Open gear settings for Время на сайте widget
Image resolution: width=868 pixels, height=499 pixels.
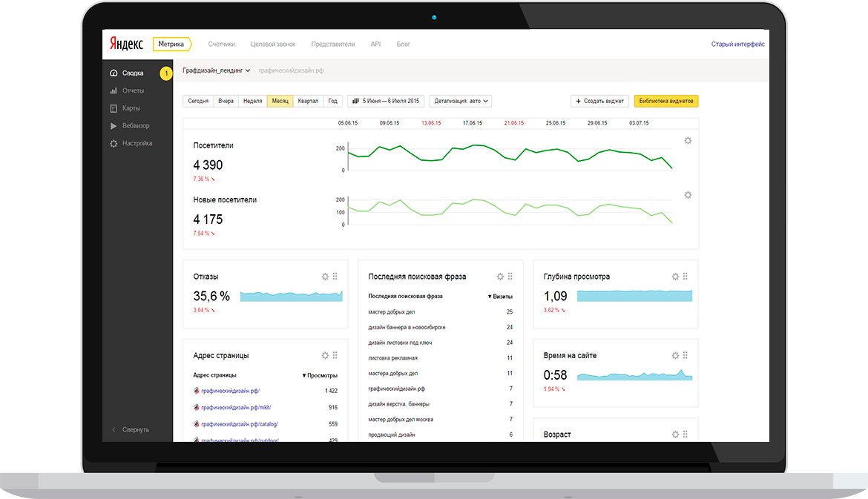675,356
